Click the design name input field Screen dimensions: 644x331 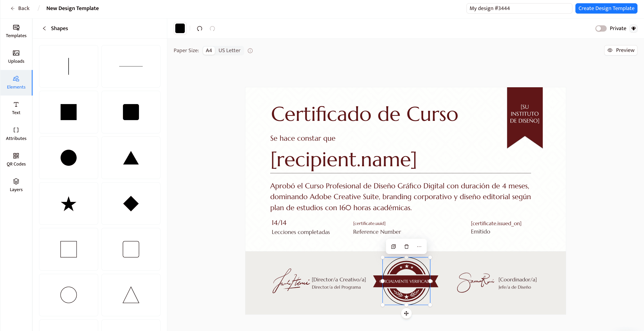(x=519, y=8)
